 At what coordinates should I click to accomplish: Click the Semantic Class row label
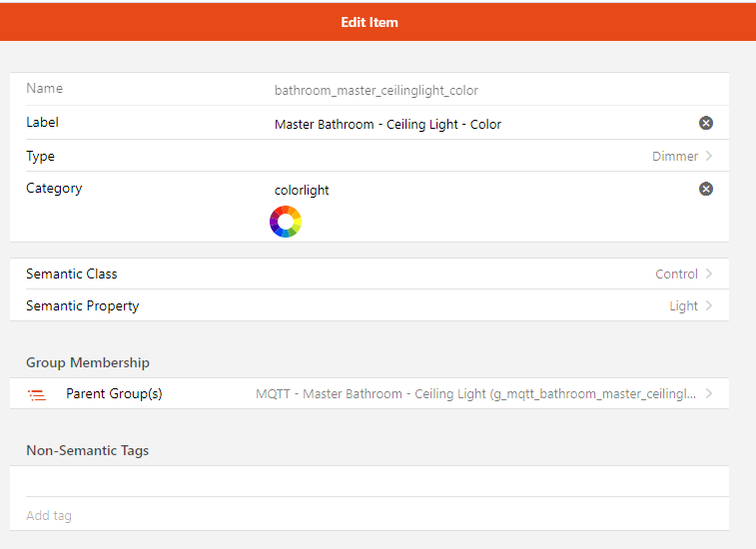pyautogui.click(x=72, y=274)
